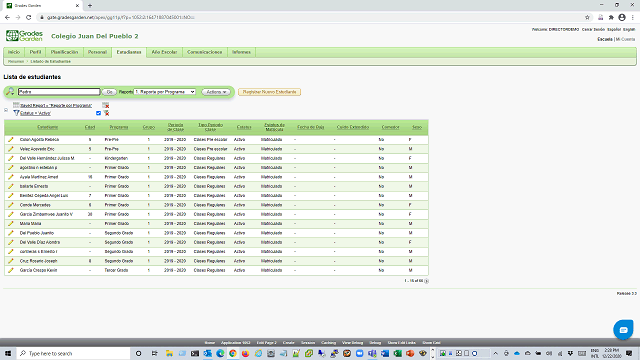Click the Windows taskbar search box
Image resolution: width=640 pixels, height=360 pixels.
pyautogui.click(x=73, y=353)
